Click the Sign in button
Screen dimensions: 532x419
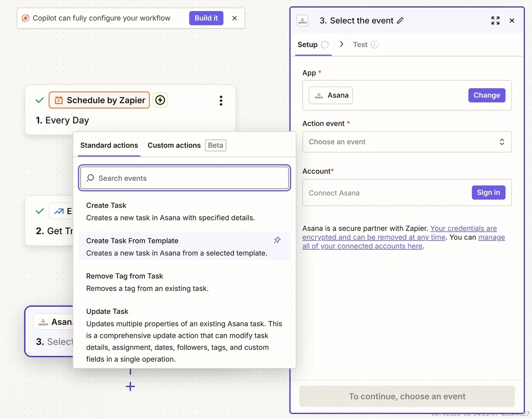tap(489, 192)
